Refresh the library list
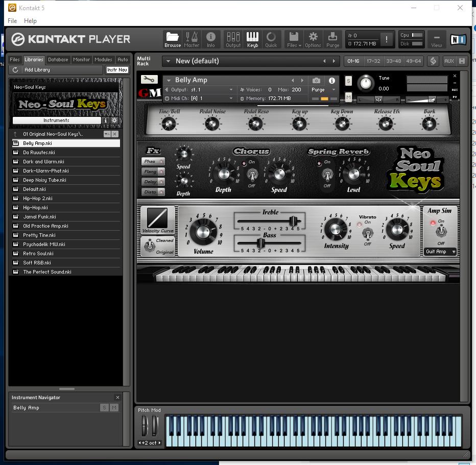The width and height of the screenshot is (476, 465). pos(15,70)
